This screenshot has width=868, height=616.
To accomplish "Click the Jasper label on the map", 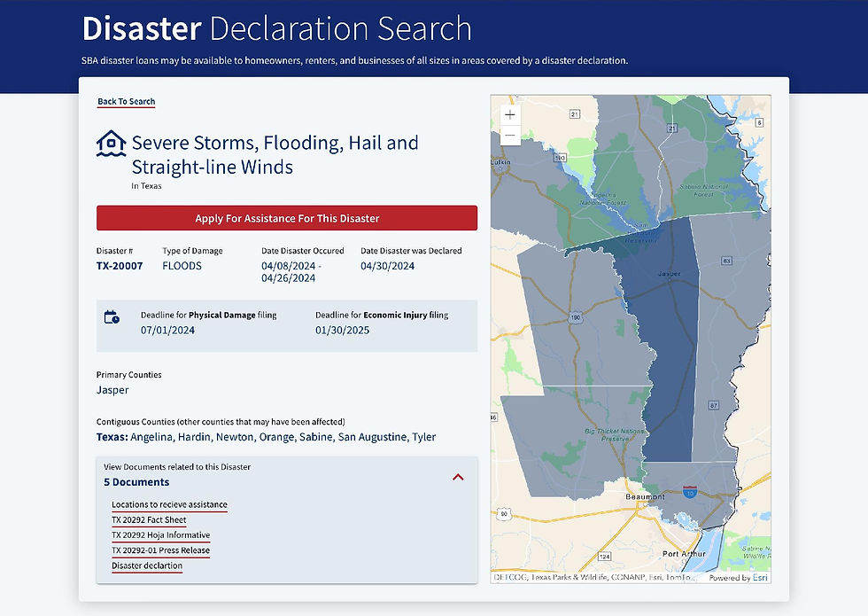I will pos(670,274).
